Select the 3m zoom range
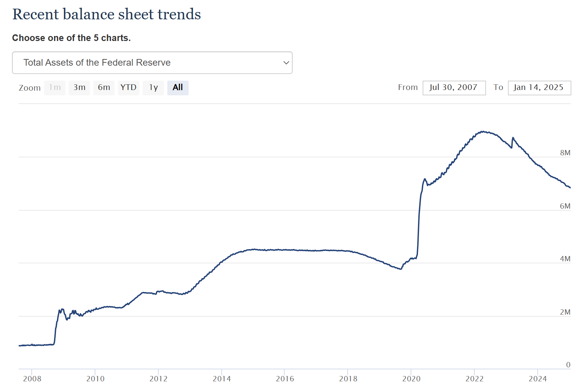This screenshot has height=392, width=588. [79, 88]
